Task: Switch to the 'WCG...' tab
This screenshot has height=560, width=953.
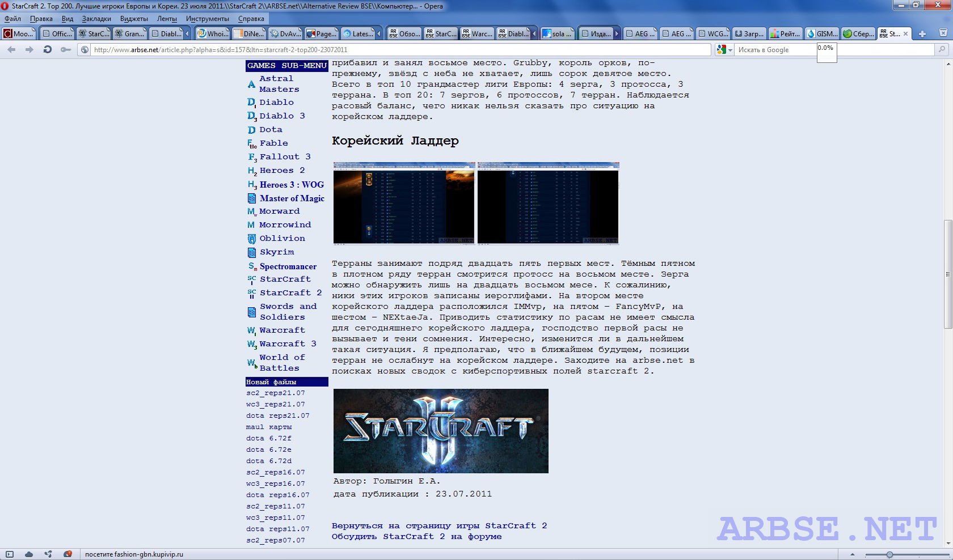Action: [713, 34]
